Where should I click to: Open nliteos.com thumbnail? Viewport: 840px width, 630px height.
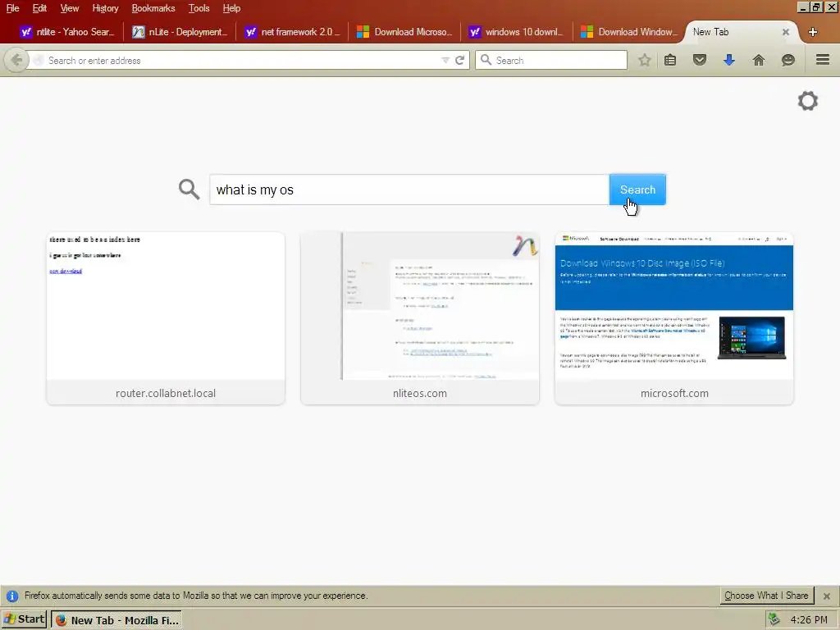(419, 318)
